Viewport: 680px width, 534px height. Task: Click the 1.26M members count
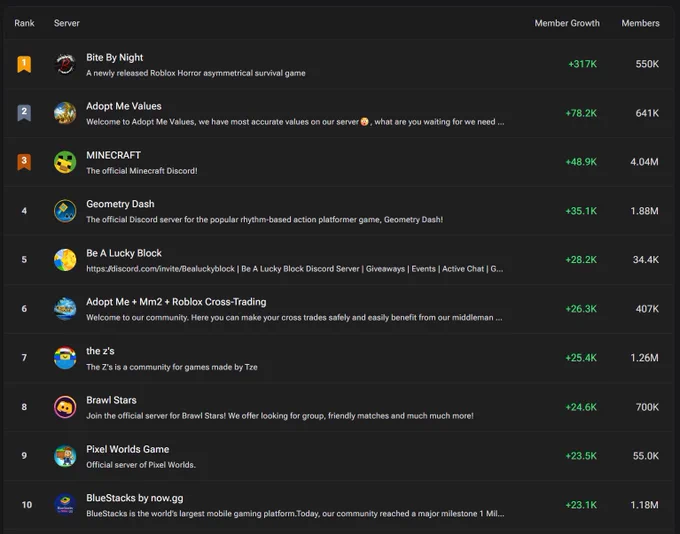point(644,358)
